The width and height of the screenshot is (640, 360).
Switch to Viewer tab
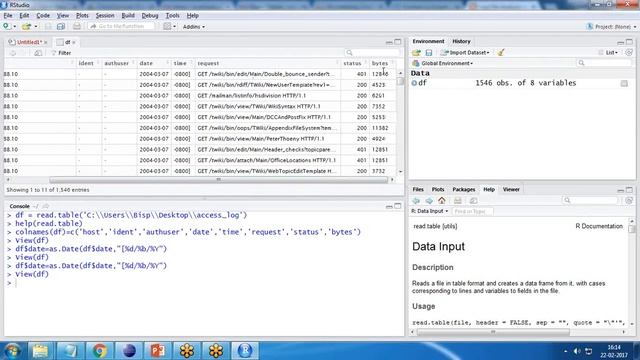511,189
